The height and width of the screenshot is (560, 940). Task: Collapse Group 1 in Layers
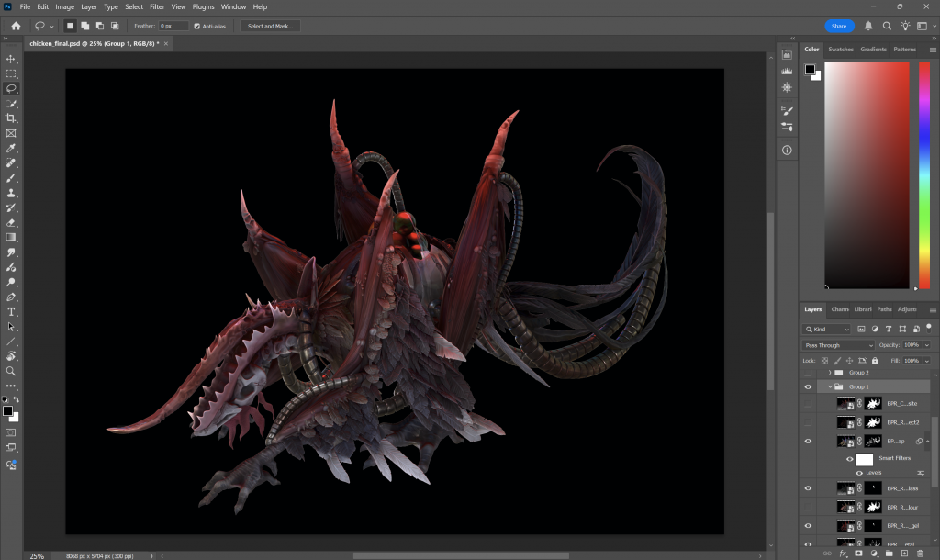pos(830,386)
